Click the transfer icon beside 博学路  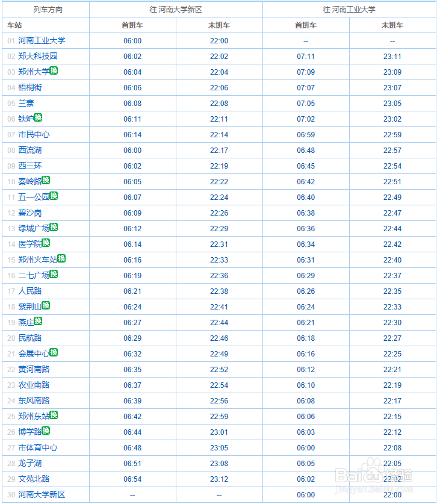click(x=46, y=431)
